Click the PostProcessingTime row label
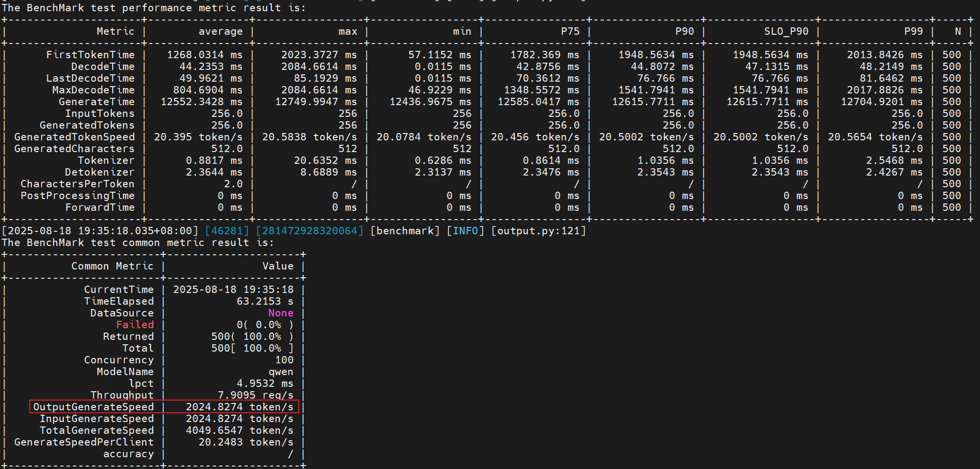The height and width of the screenshot is (469, 980). point(78,196)
